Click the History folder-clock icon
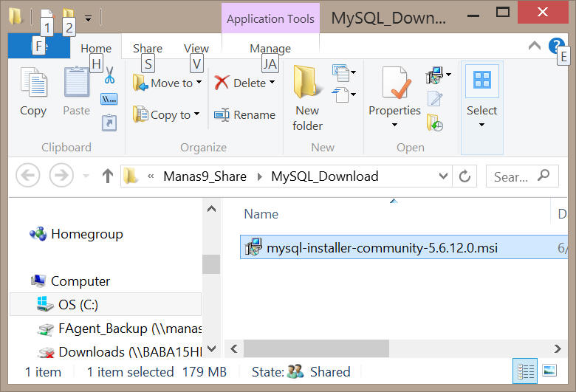 coord(434,123)
